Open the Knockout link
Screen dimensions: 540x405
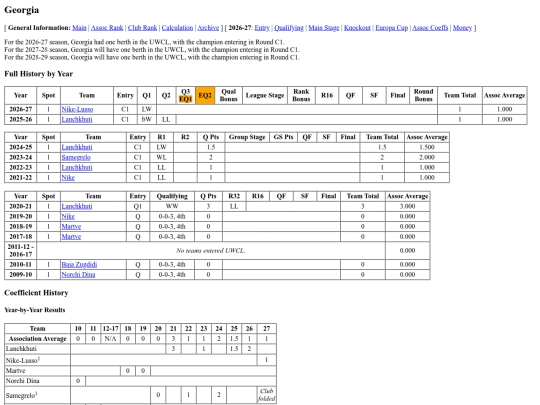[x=357, y=28]
